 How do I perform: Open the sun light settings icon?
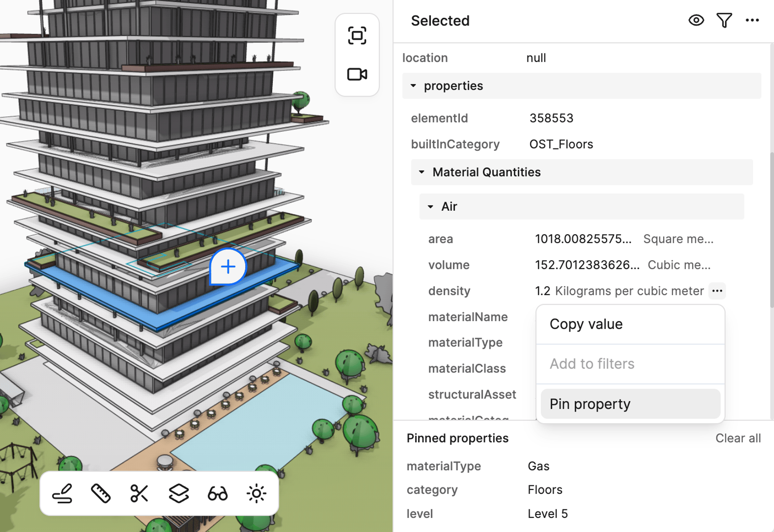coord(257,493)
